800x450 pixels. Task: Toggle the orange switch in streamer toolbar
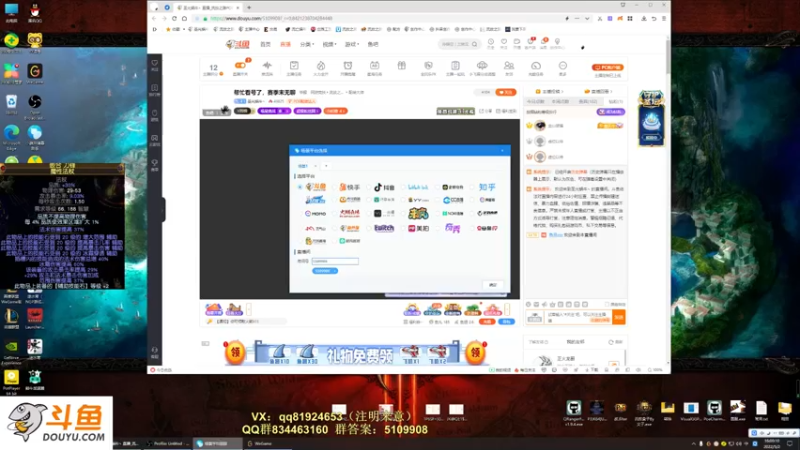[240, 65]
